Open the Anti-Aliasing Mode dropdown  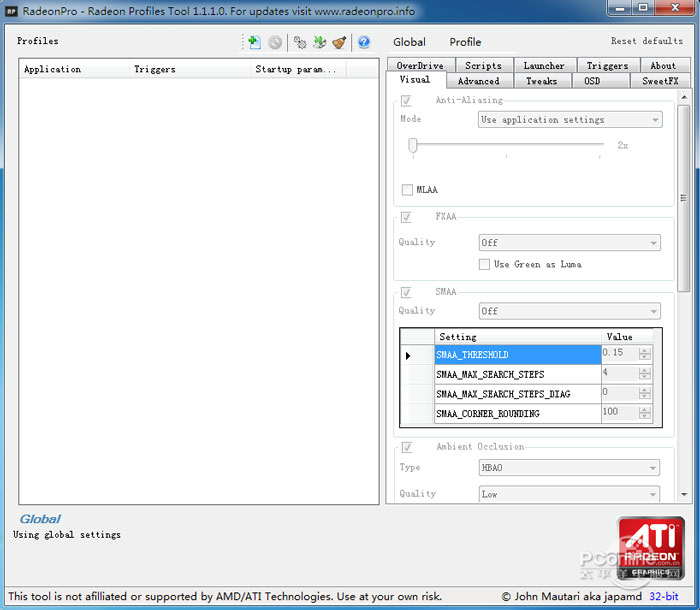coord(570,120)
